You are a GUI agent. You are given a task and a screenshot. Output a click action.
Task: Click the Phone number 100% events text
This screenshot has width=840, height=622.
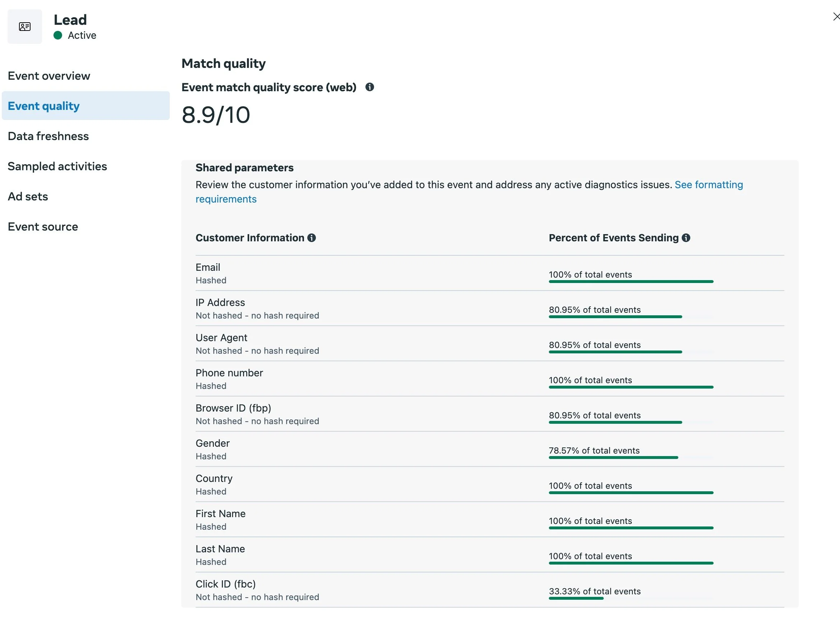[590, 380]
